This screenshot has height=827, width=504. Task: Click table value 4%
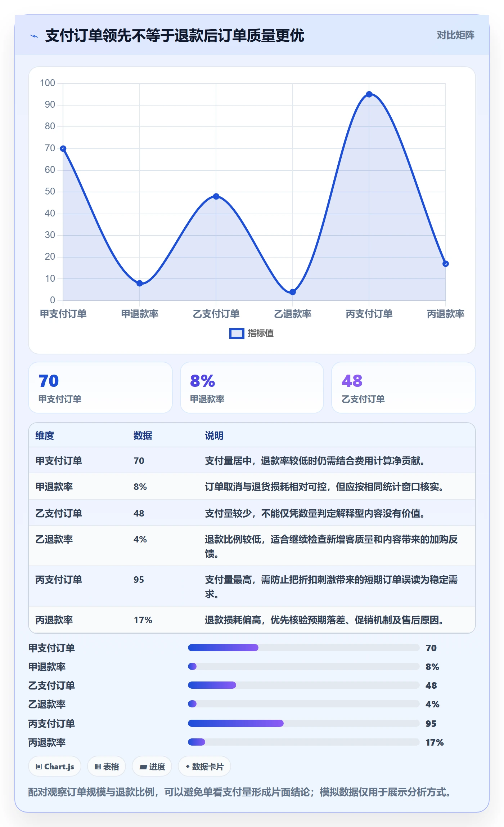tap(140, 539)
